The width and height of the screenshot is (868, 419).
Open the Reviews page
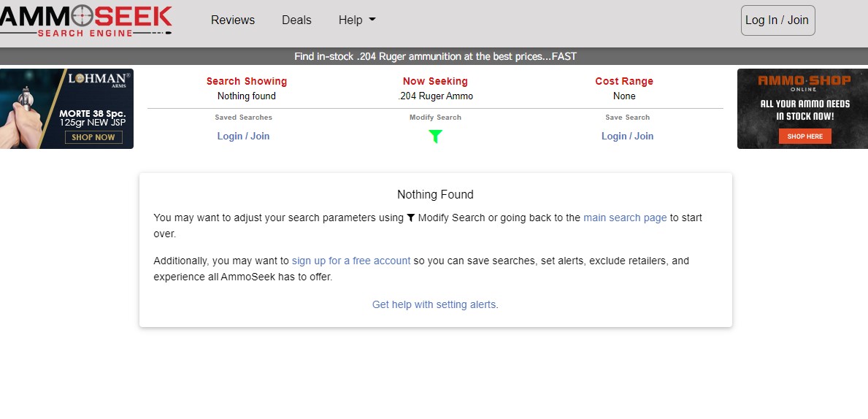click(x=233, y=20)
